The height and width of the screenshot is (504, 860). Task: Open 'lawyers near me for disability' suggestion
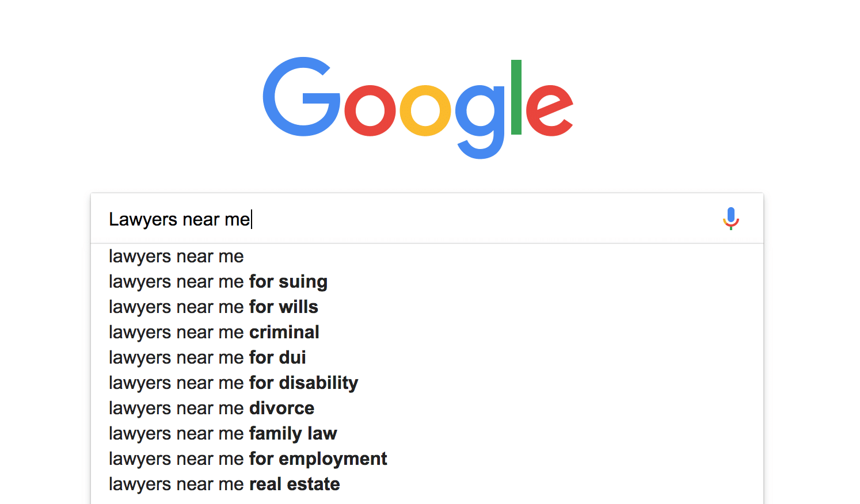click(427, 383)
